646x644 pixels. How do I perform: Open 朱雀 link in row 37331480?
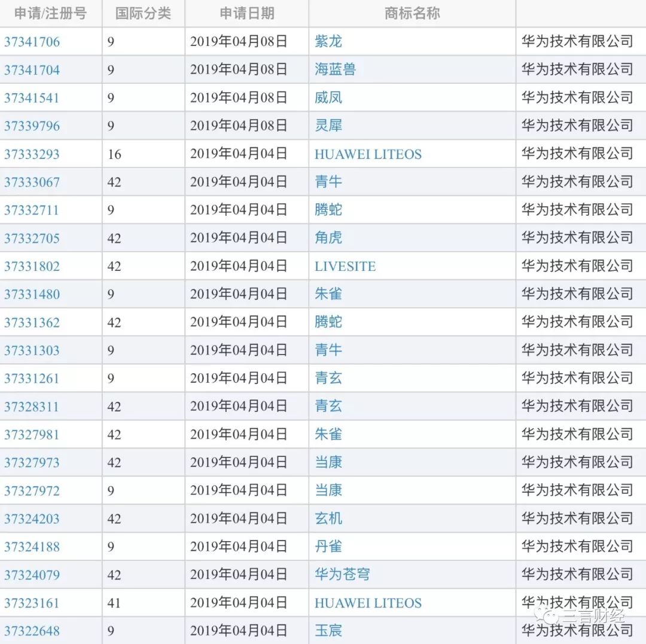coord(328,294)
